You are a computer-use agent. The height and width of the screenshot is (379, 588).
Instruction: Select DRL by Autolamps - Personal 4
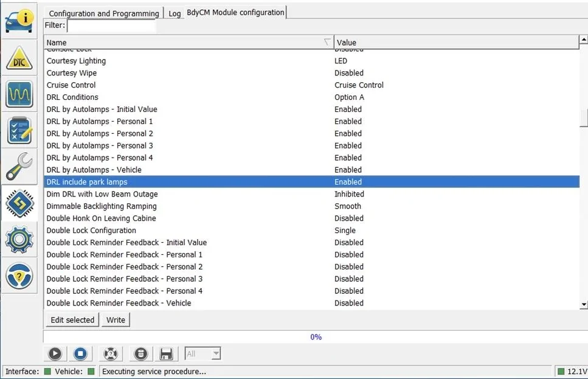311,158
